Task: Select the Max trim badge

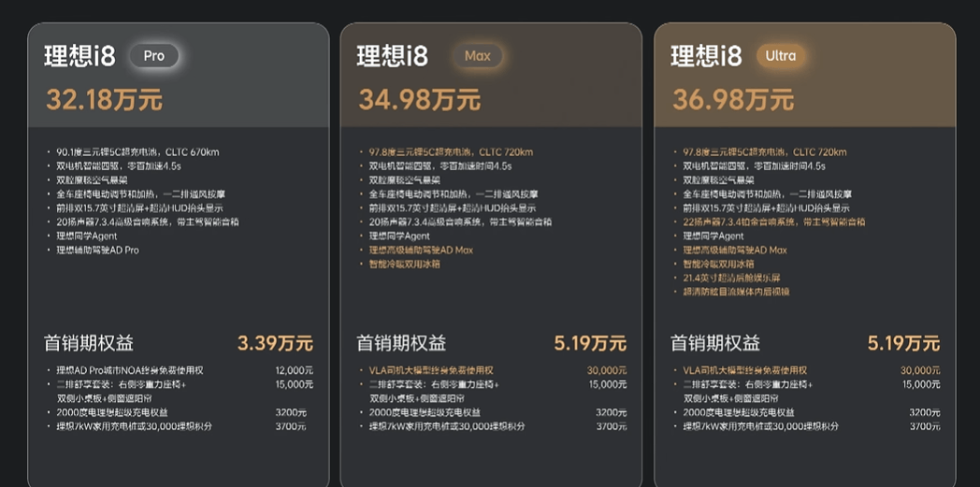Action: (478, 56)
